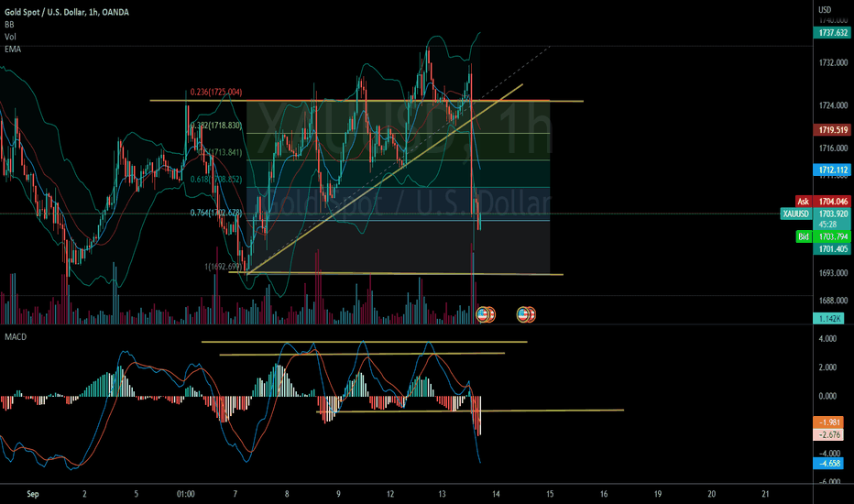Click the orange-ringed US flag event icon above date 15
The width and height of the screenshot is (854, 504).
click(531, 314)
